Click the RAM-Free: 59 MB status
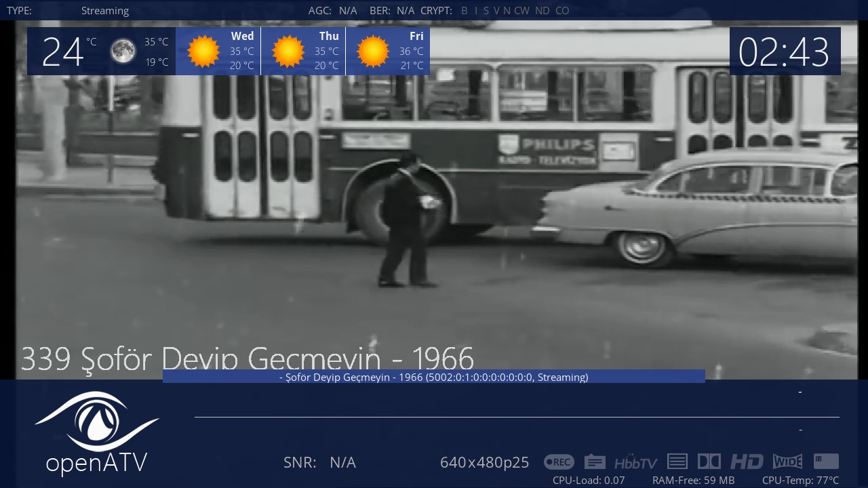 (x=693, y=481)
